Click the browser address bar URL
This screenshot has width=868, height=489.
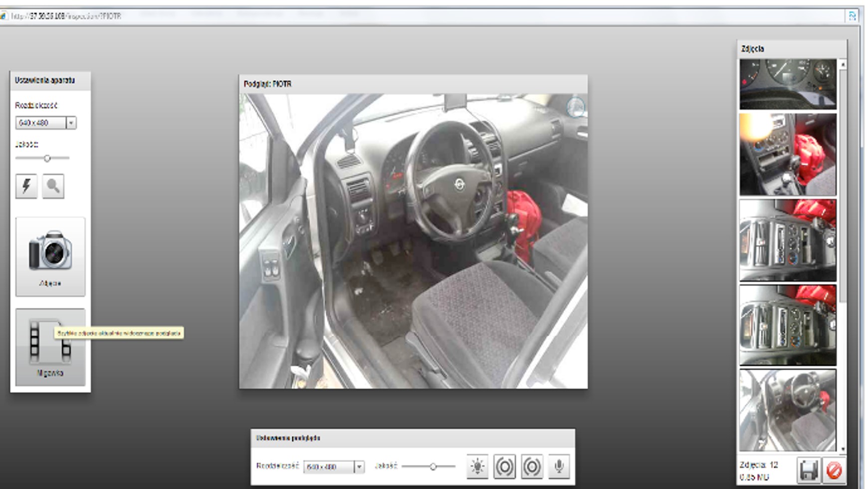[67, 16]
